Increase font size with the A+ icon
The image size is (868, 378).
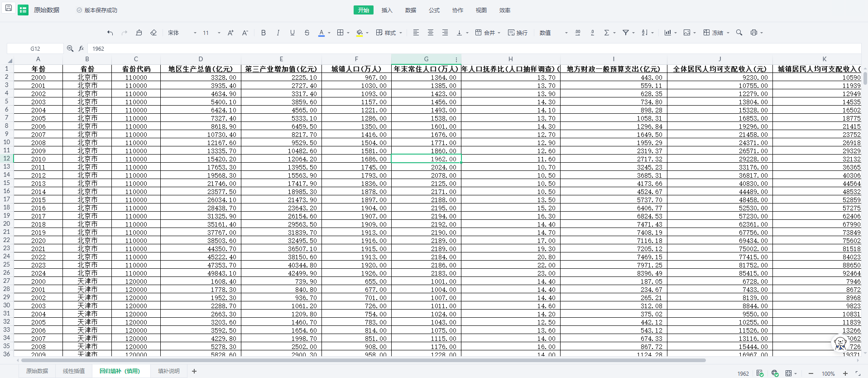(230, 33)
